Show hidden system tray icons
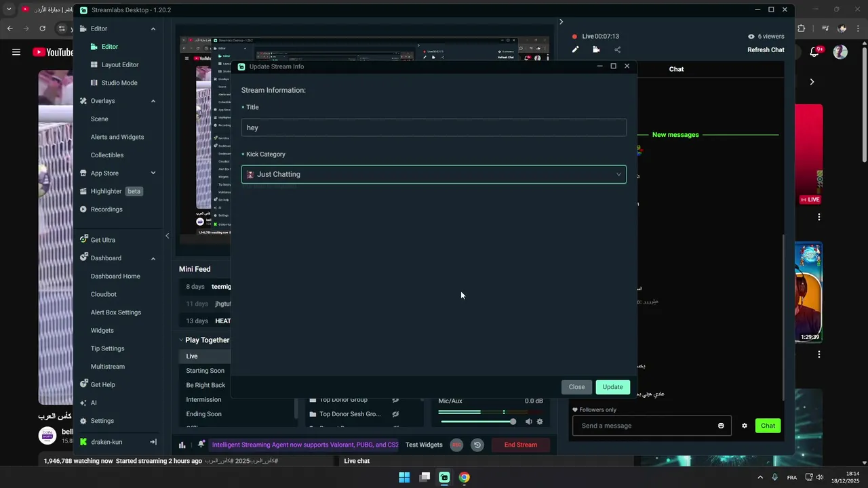The height and width of the screenshot is (488, 868). tap(760, 477)
